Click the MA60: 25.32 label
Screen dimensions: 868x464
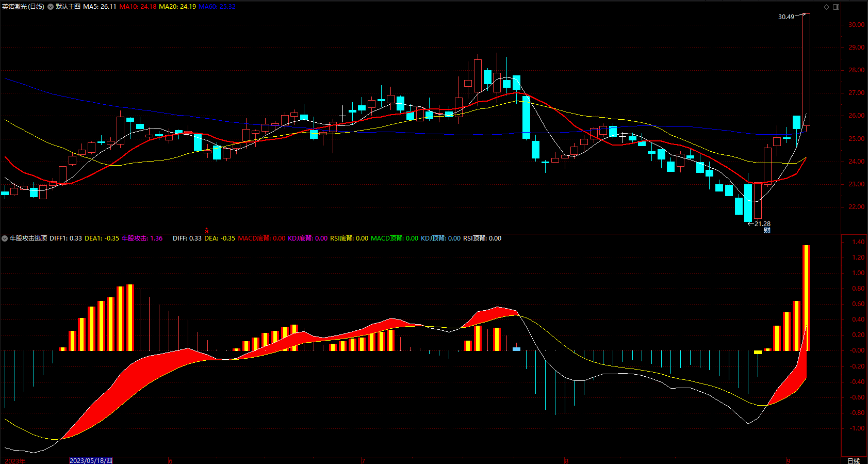click(x=217, y=7)
